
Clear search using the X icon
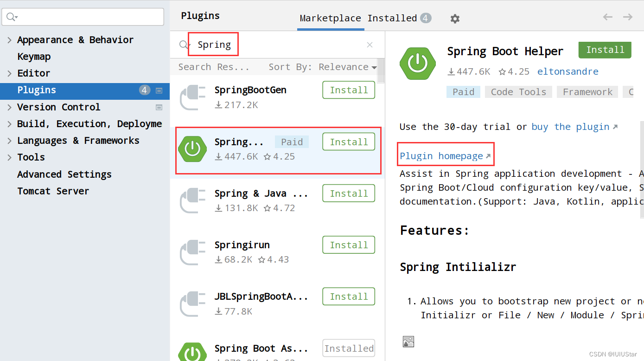[370, 44]
